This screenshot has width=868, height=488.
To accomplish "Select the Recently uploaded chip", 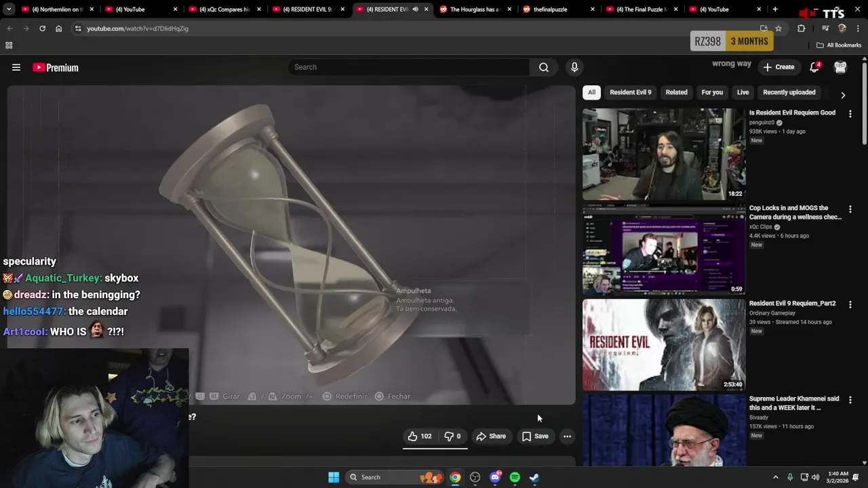I will pyautogui.click(x=789, y=92).
